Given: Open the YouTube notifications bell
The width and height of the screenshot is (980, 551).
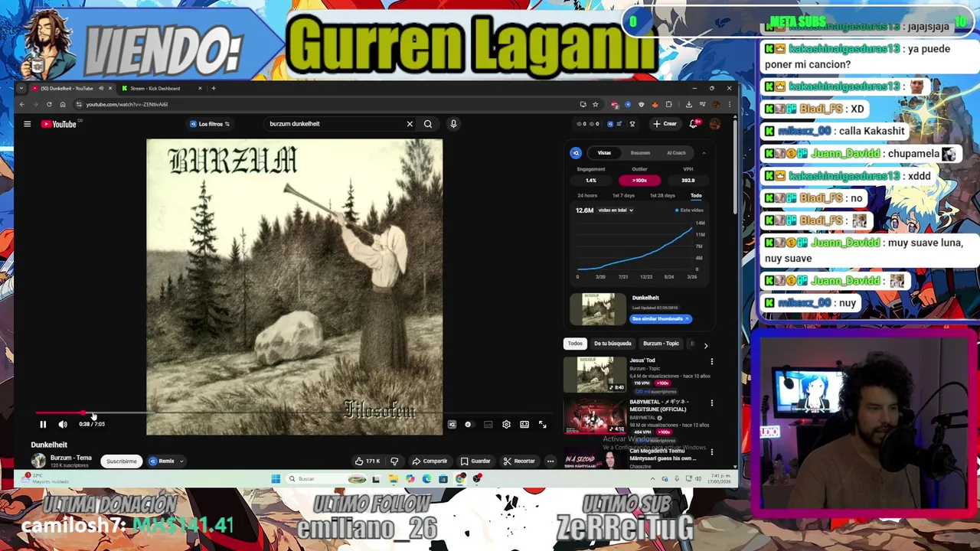Looking at the screenshot, I should click(694, 124).
